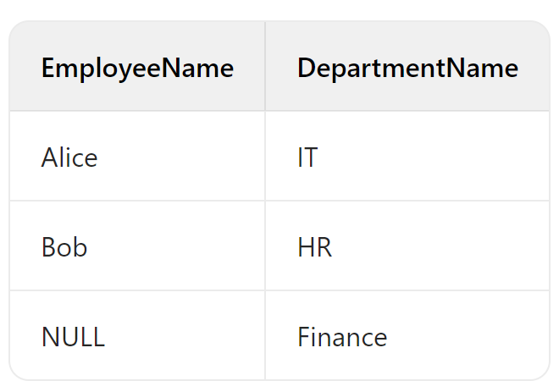Click empty space right of HR text

(440, 247)
